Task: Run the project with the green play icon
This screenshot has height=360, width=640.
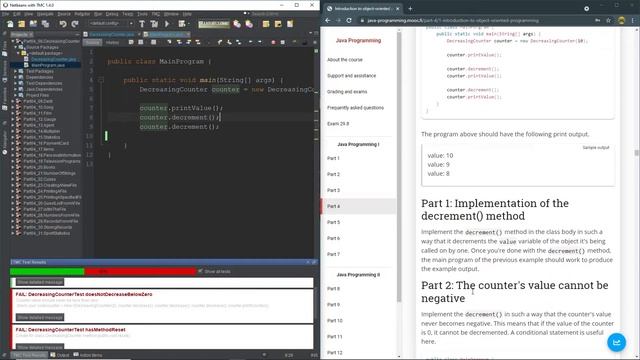Action: pos(167,24)
